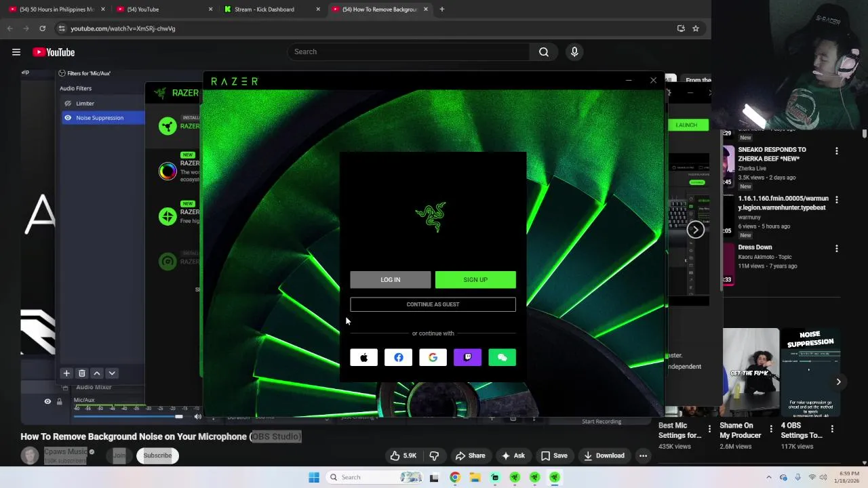This screenshot has width=868, height=488.
Task: Click the Start Recording button in OBS
Action: [x=601, y=422]
